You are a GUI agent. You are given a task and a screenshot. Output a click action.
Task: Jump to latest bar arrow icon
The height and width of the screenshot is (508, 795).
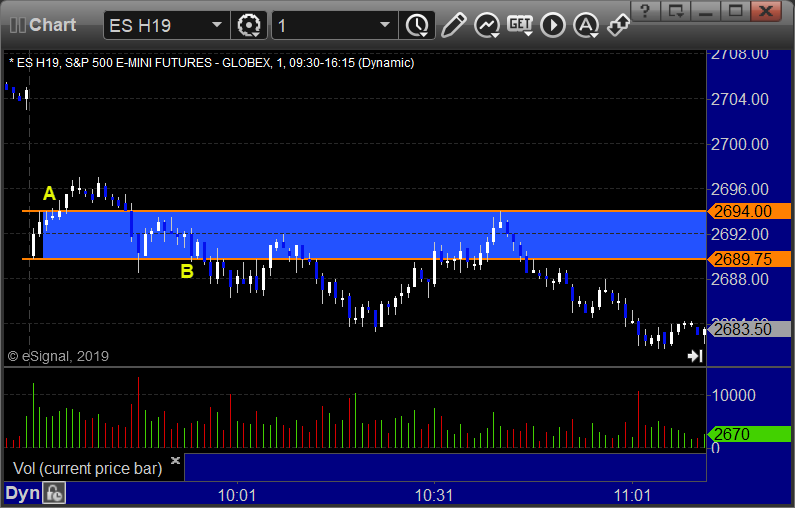[695, 356]
